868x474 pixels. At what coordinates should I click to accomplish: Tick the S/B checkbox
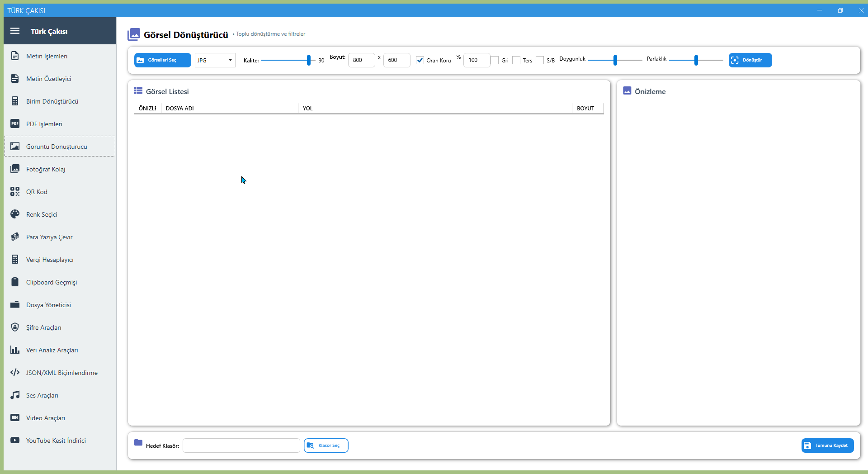click(540, 60)
